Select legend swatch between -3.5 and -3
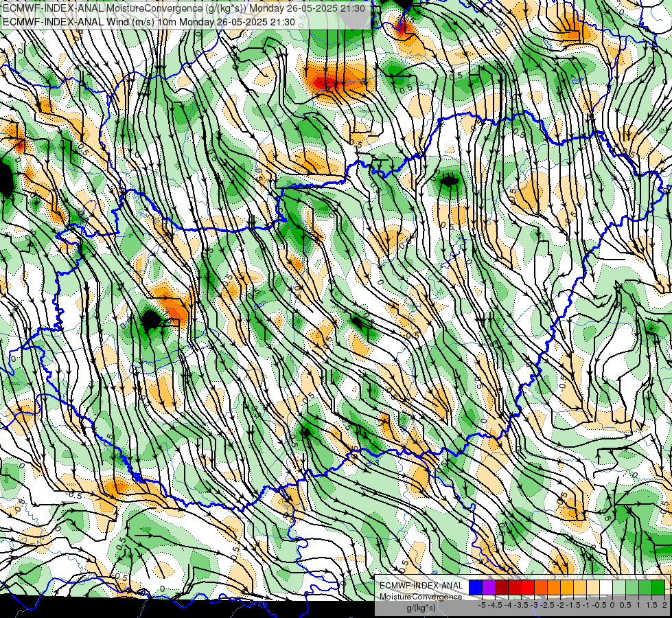Viewport: 672px width, 618px height. pos(528,588)
